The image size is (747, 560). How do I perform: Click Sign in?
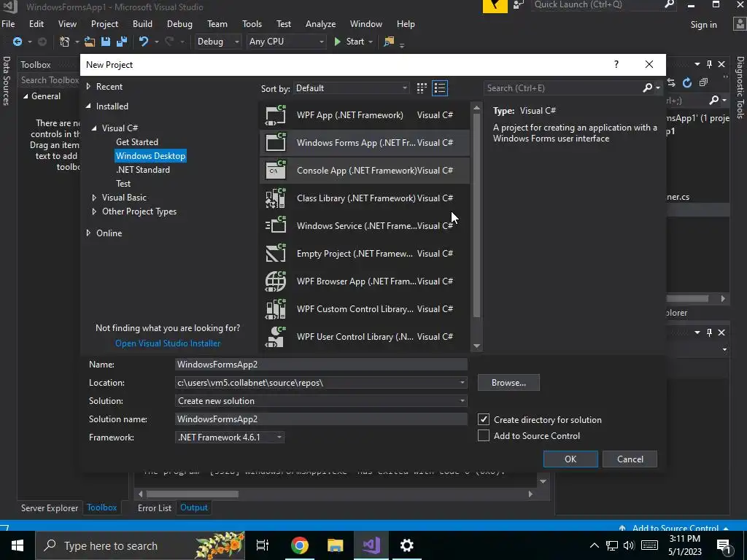point(704,25)
